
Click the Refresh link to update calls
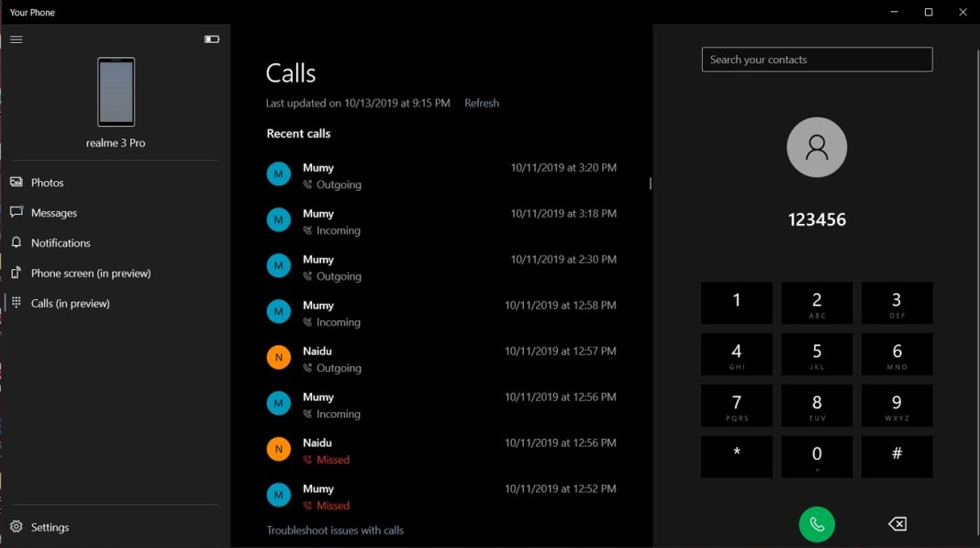[481, 103]
